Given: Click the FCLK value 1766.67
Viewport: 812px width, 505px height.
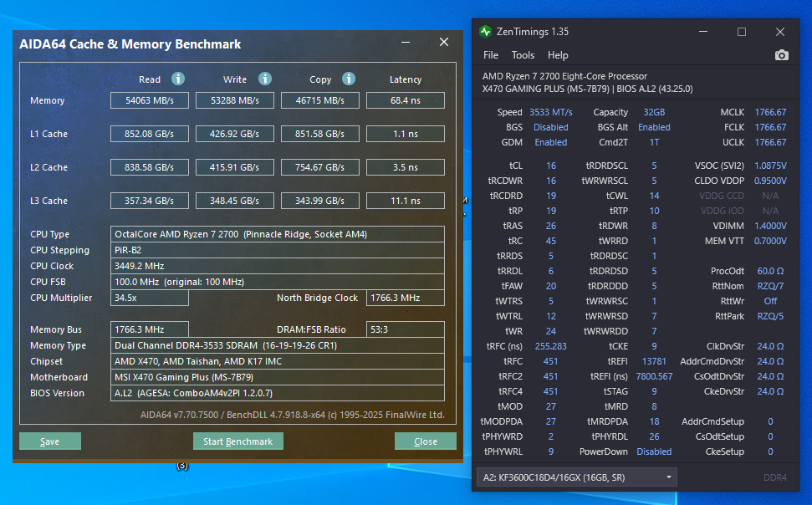Looking at the screenshot, I should click(770, 127).
